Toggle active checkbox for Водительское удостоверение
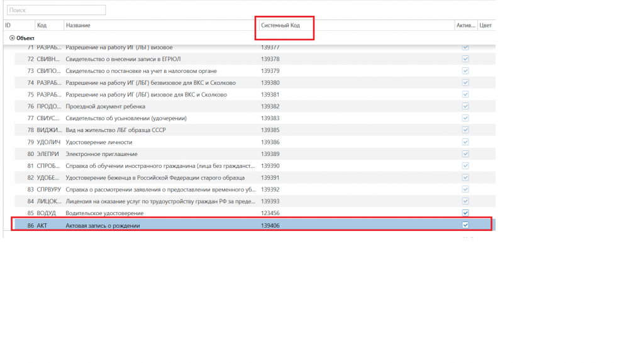Image resolution: width=644 pixels, height=363 pixels. pyautogui.click(x=465, y=213)
